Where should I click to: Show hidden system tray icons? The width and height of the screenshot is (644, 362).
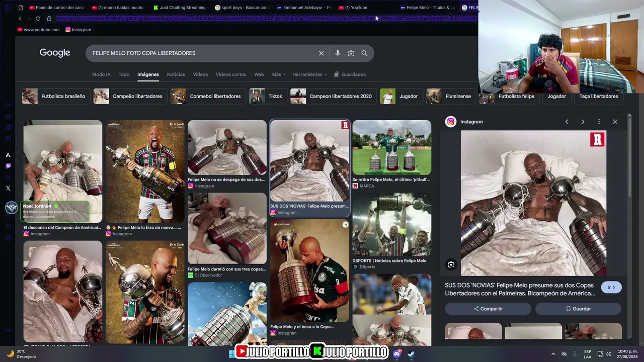(553, 354)
